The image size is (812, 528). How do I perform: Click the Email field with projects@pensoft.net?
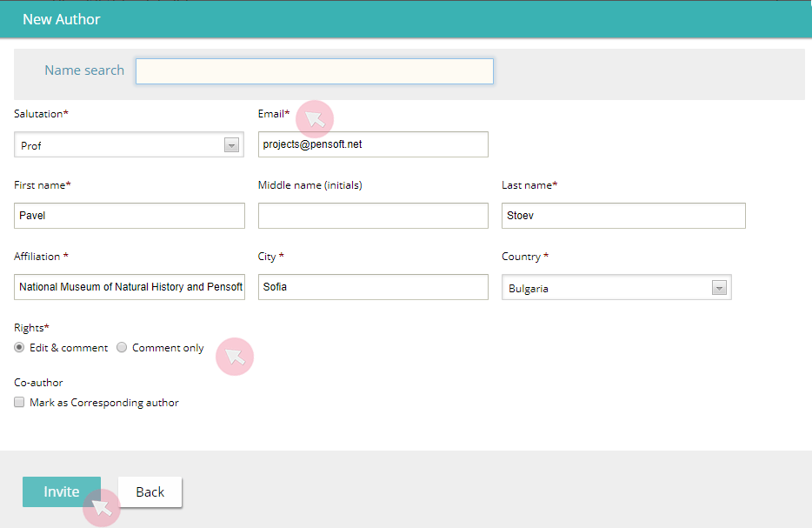tap(373, 144)
